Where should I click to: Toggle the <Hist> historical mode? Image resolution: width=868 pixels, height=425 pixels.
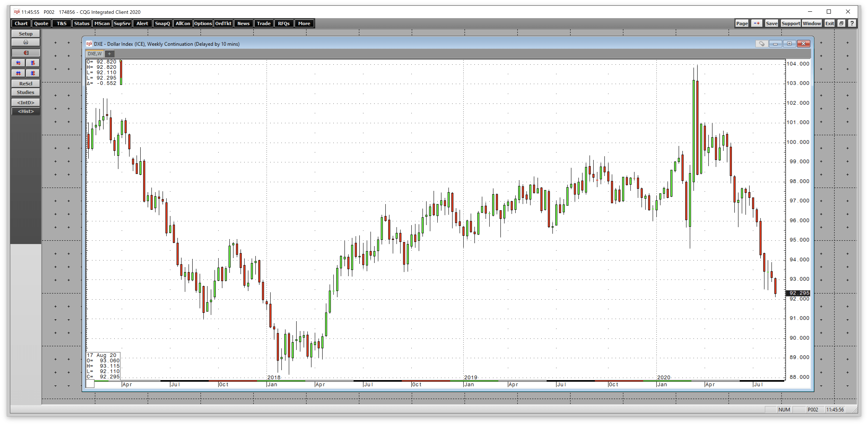(x=26, y=112)
